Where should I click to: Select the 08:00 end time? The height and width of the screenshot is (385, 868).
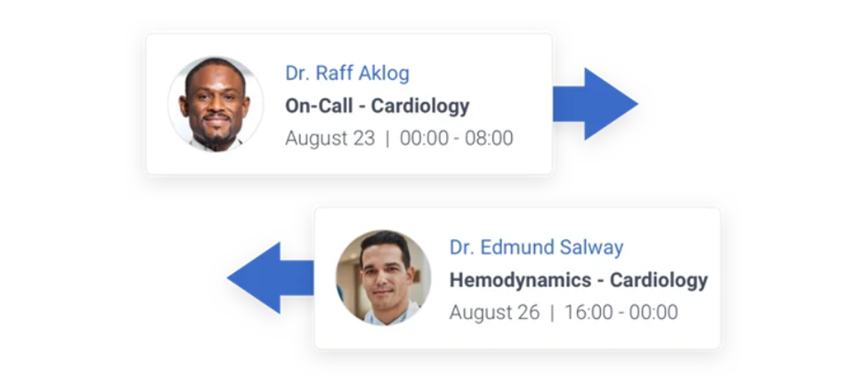pos(490,139)
